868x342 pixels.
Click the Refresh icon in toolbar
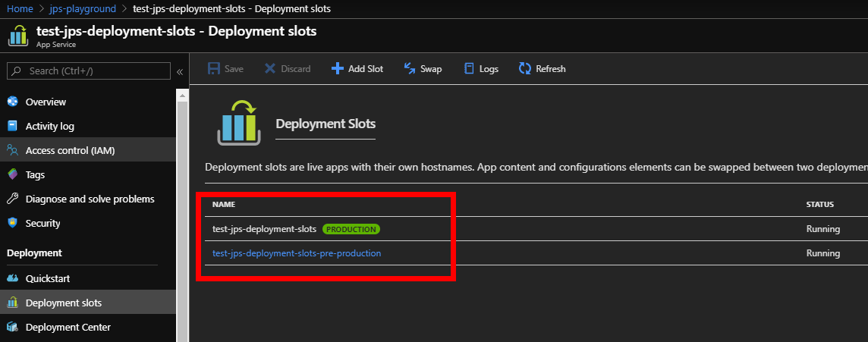click(x=525, y=69)
